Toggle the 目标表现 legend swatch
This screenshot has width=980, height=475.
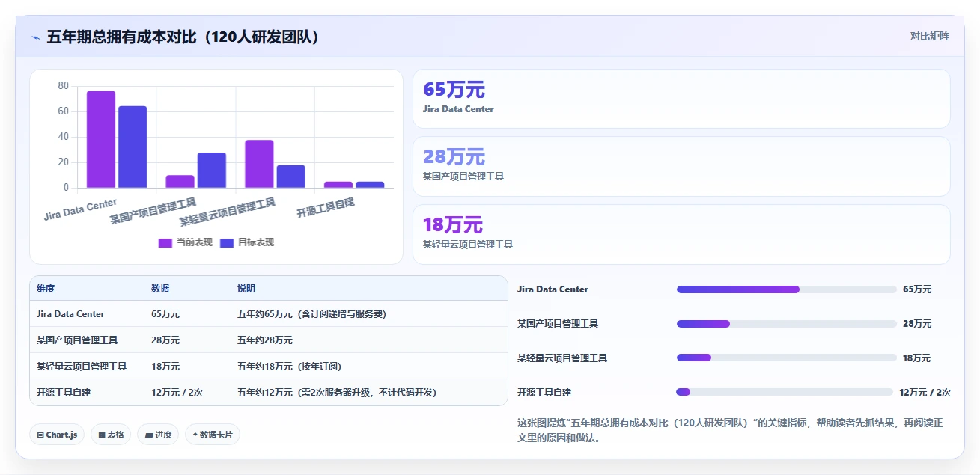(227, 242)
